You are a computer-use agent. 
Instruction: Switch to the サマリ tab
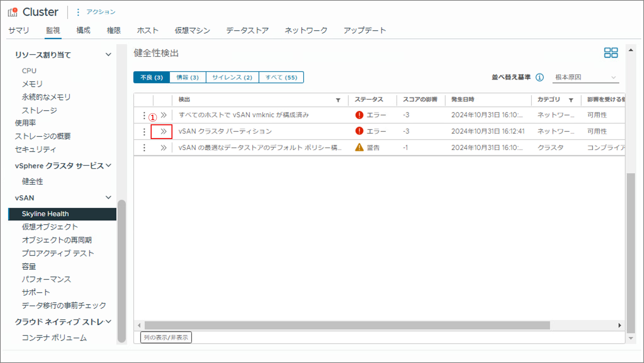(19, 30)
